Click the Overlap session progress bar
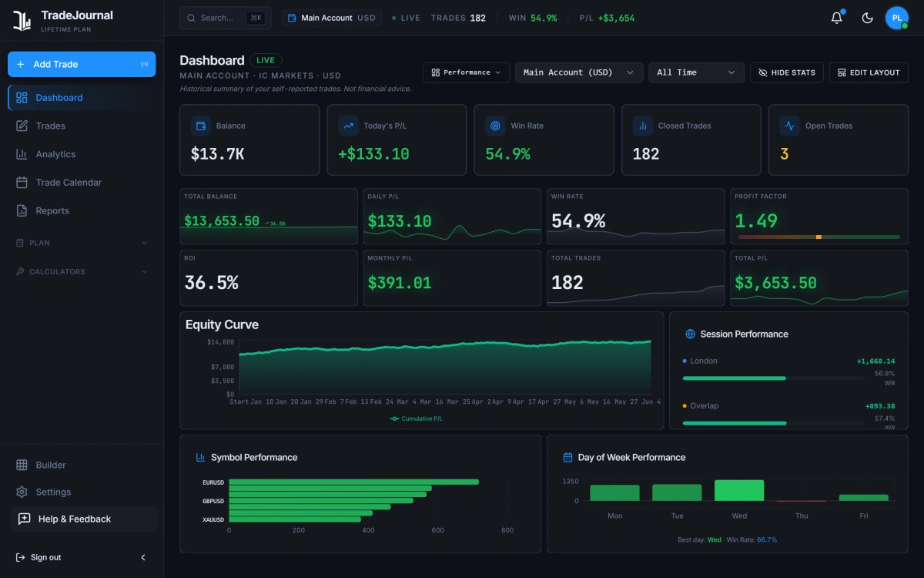The image size is (924, 578). 773,423
